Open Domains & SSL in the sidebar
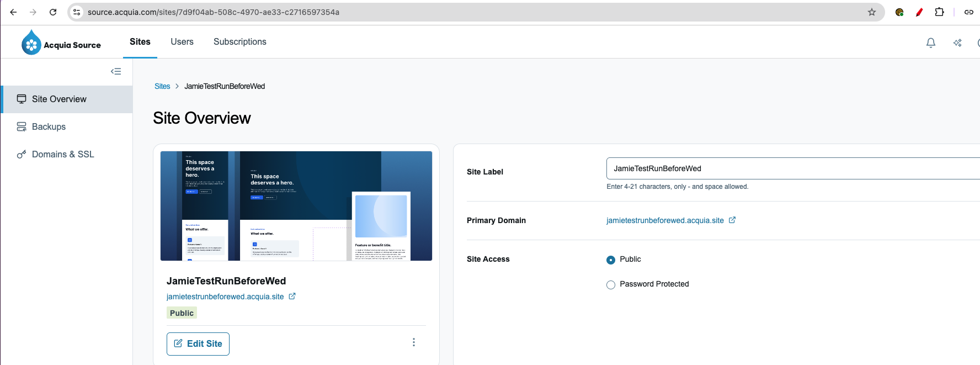Screen dimensions: 980x365 (66, 155)
